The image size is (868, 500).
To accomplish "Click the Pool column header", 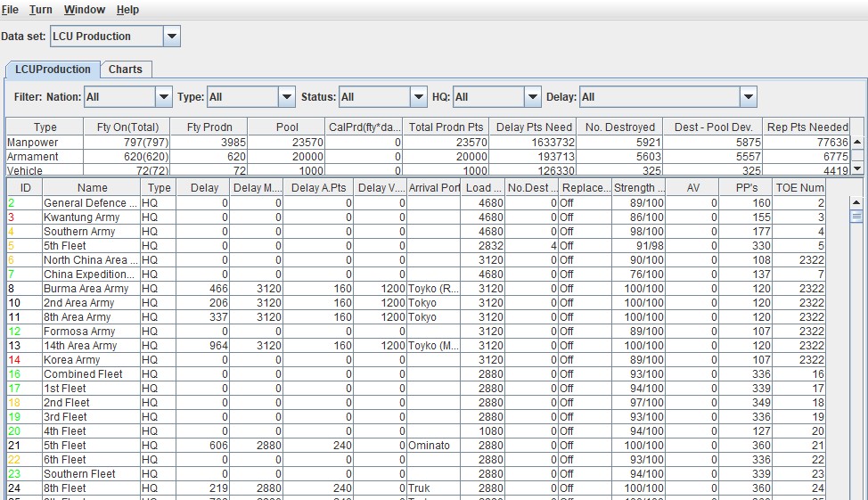I will pos(286,127).
